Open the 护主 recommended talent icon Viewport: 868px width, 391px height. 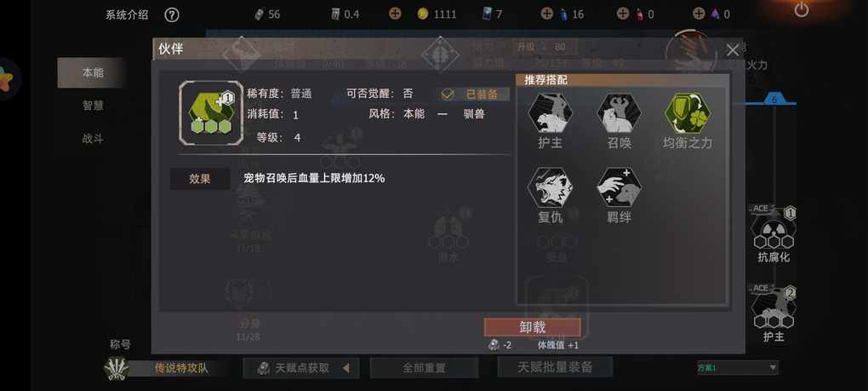[x=551, y=112]
